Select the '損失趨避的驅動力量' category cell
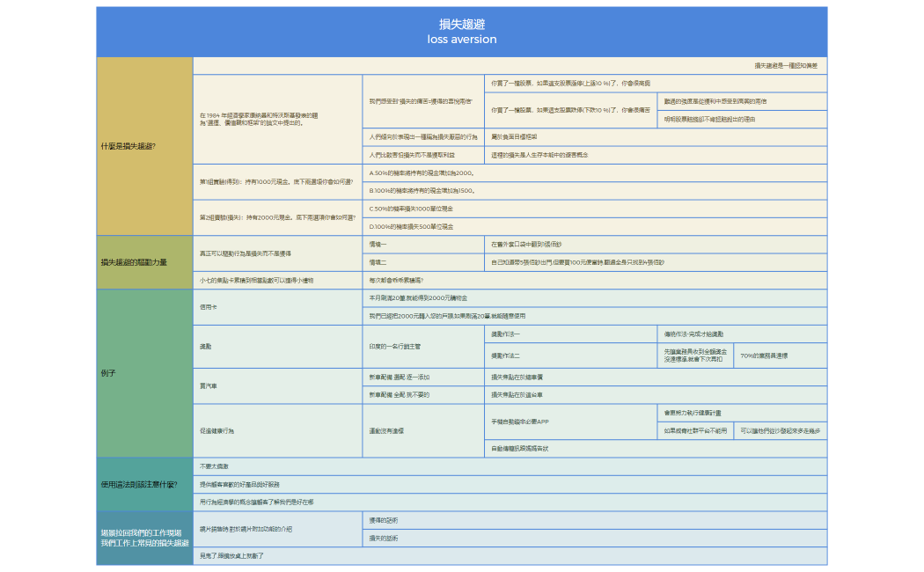The height and width of the screenshot is (572, 924). tap(144, 262)
